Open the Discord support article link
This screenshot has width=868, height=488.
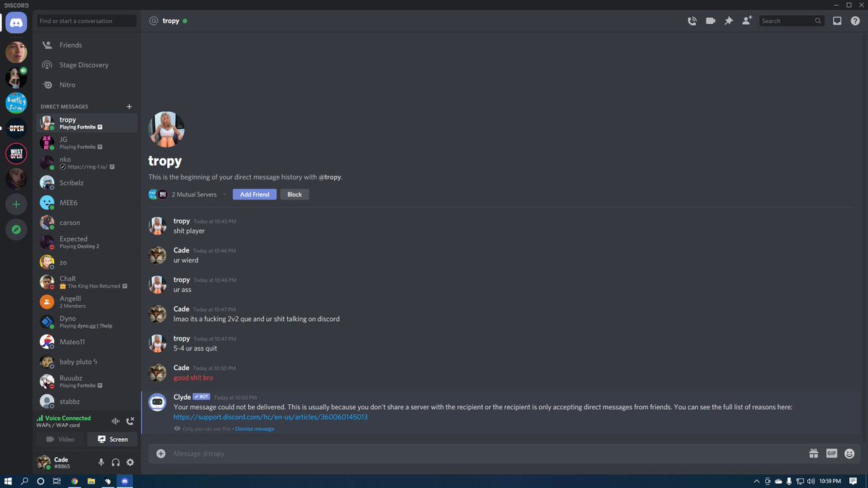tap(271, 417)
